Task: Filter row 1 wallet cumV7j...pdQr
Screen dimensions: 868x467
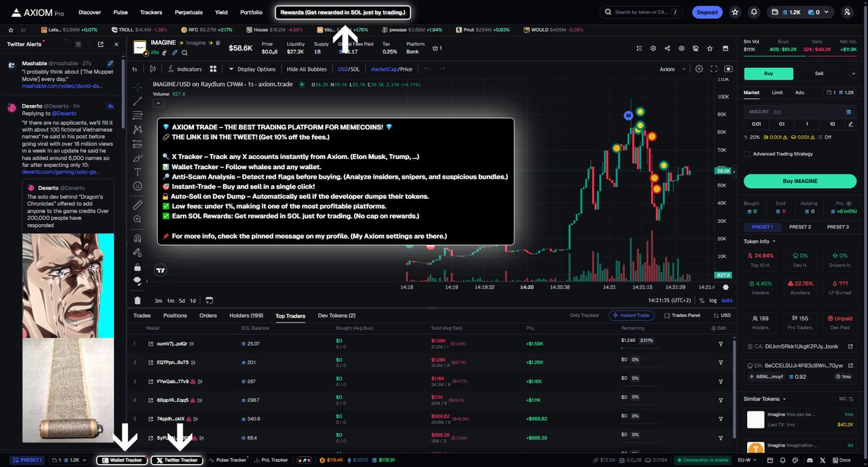Action: point(720,343)
